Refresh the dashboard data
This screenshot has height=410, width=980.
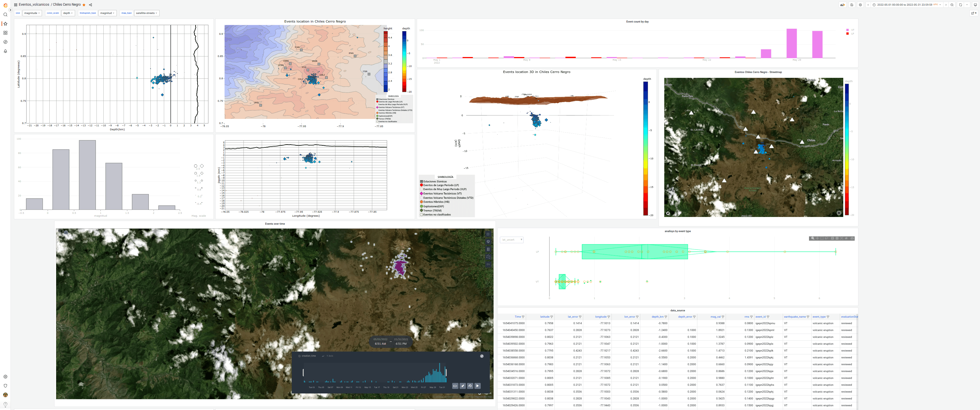pos(961,5)
